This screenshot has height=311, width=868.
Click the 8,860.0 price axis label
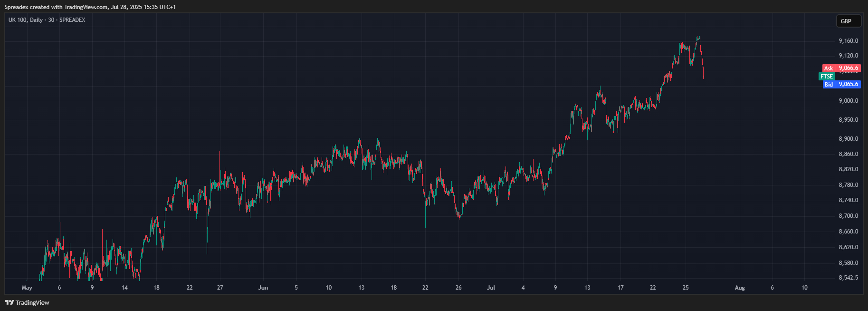click(849, 154)
